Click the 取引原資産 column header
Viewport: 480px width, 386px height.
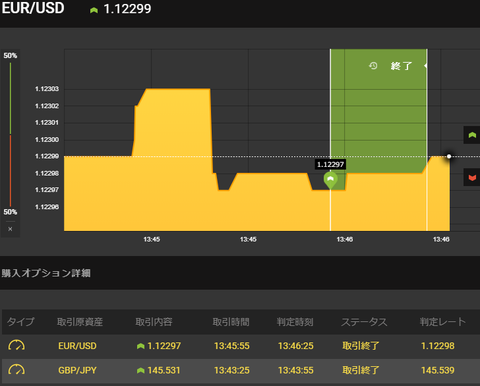click(80, 322)
